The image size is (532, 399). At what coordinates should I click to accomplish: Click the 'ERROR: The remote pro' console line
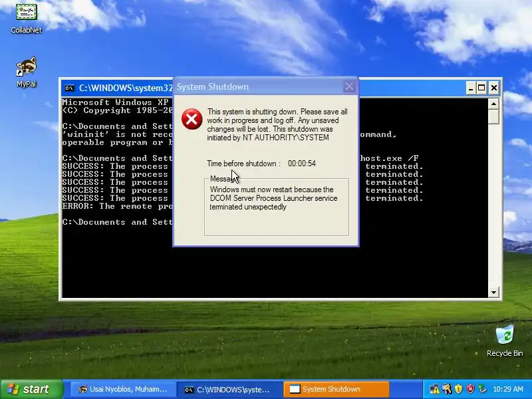pos(118,206)
